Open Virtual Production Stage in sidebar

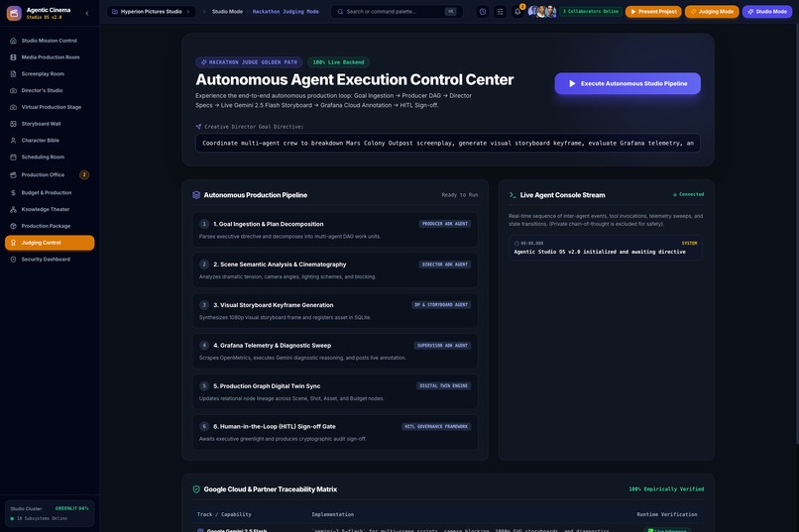[x=50, y=107]
